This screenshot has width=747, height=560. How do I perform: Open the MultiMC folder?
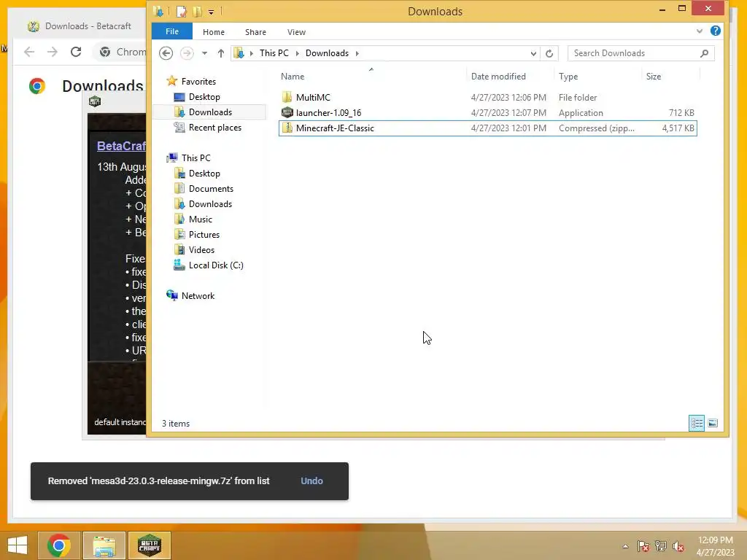(x=312, y=97)
